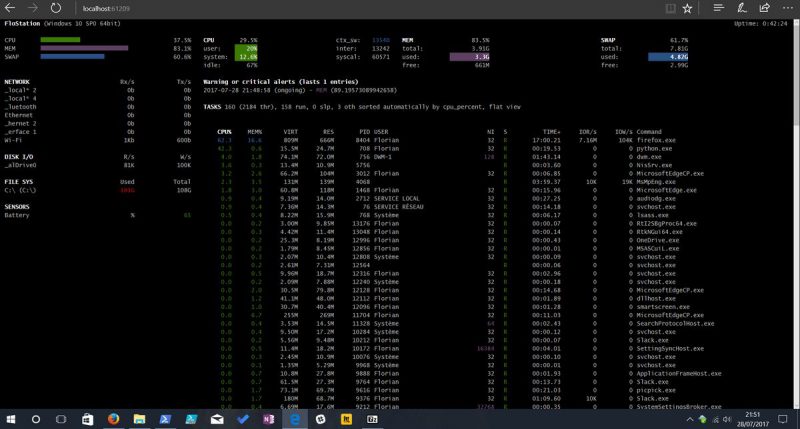800x429 pixels.
Task: Open OneNote from the taskbar
Action: pyautogui.click(x=269, y=419)
